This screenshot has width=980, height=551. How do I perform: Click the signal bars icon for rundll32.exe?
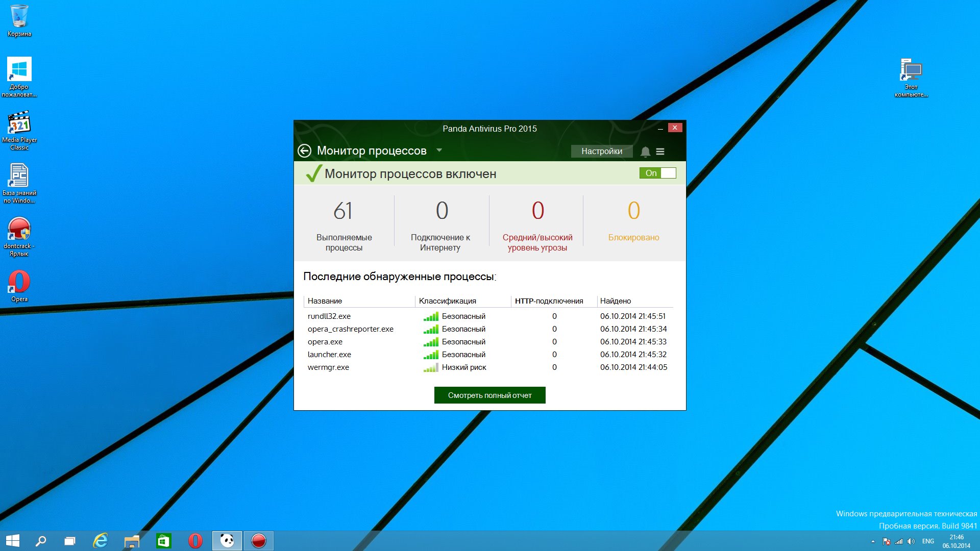(431, 316)
